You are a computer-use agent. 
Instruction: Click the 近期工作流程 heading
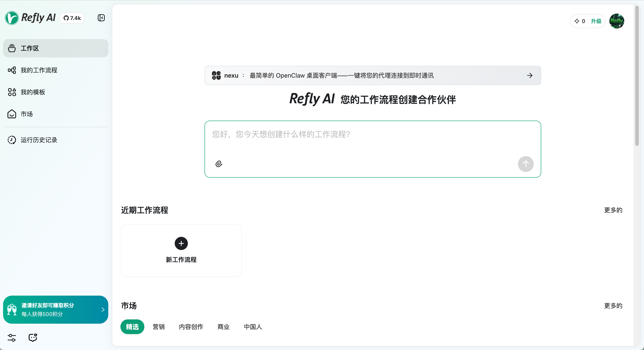click(144, 210)
